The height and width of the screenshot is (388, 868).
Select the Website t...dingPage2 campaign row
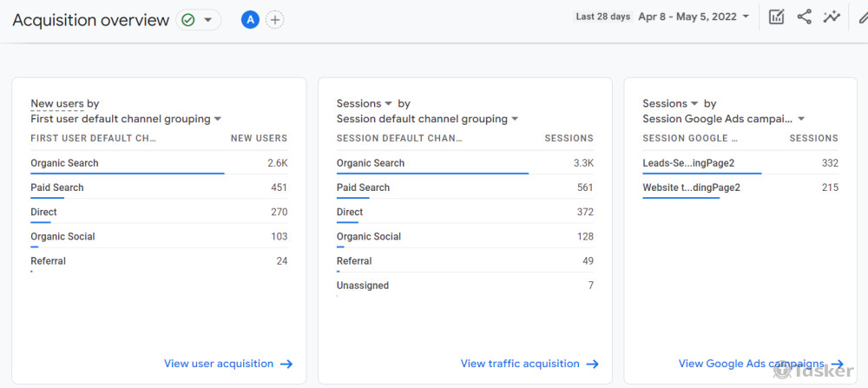pos(691,187)
